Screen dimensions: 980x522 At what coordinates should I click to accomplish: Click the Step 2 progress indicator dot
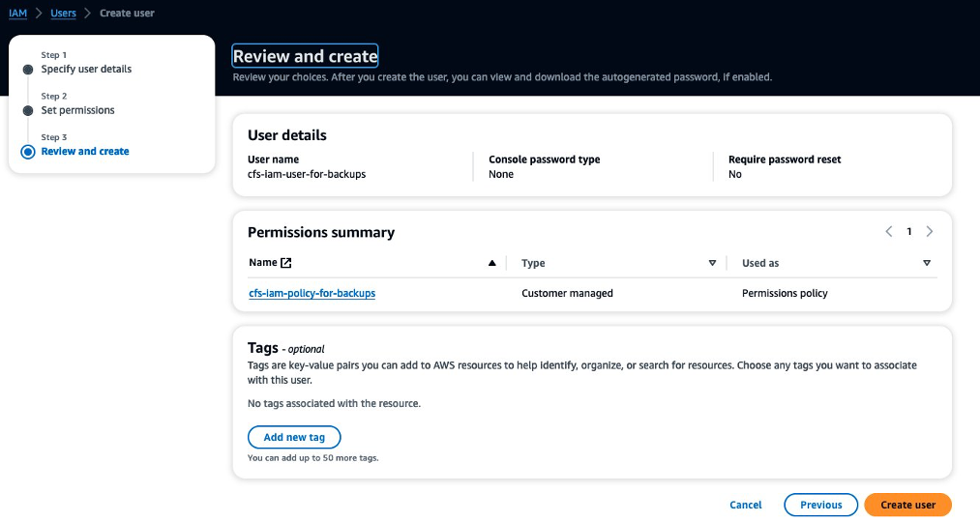point(27,110)
